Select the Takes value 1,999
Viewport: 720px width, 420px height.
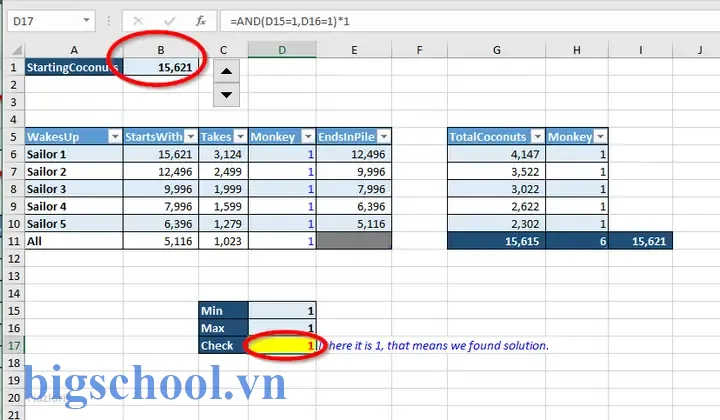tap(223, 189)
